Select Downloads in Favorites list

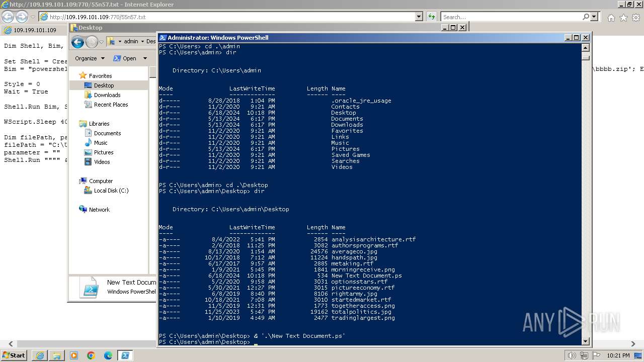point(107,95)
